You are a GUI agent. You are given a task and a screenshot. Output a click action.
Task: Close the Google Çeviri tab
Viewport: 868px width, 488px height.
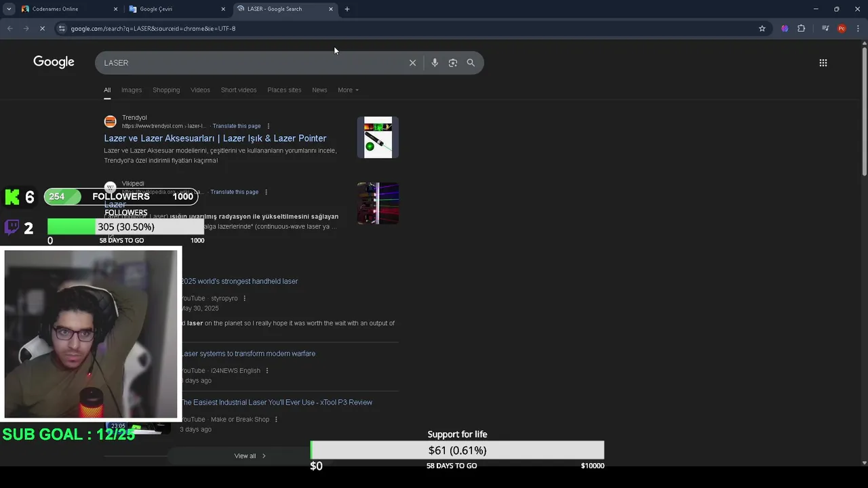pos(223,9)
